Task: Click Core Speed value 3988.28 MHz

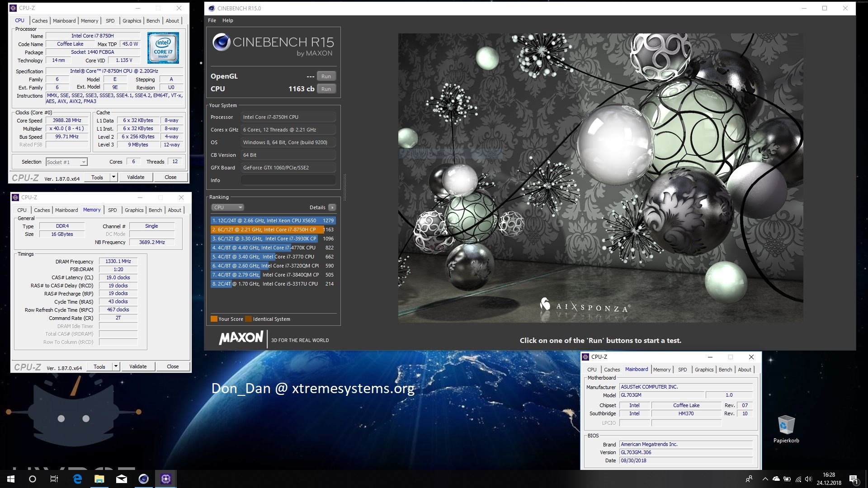Action: 67,121
